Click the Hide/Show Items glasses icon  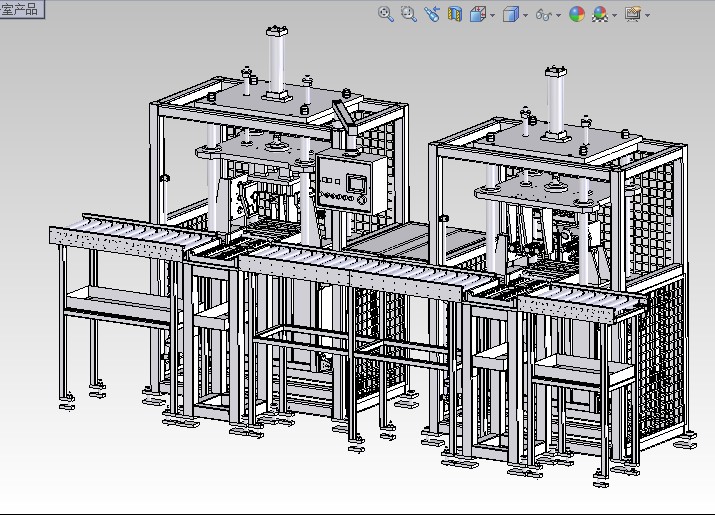pyautogui.click(x=543, y=14)
